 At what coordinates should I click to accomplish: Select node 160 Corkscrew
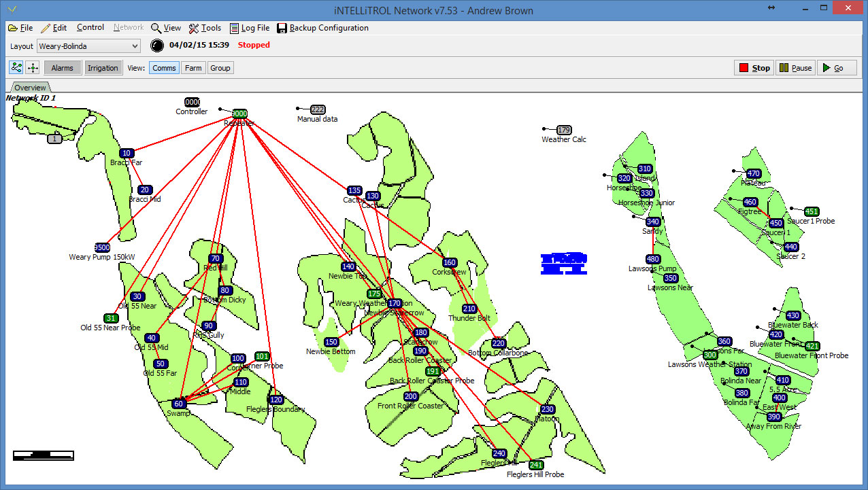click(450, 262)
